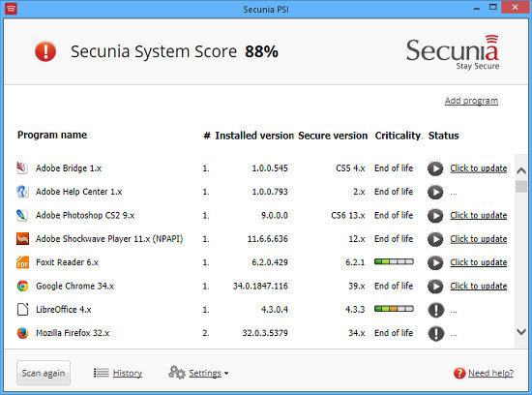Open the Settings dropdown arrow
Viewport: 532px width, 395px height.
[226, 374]
